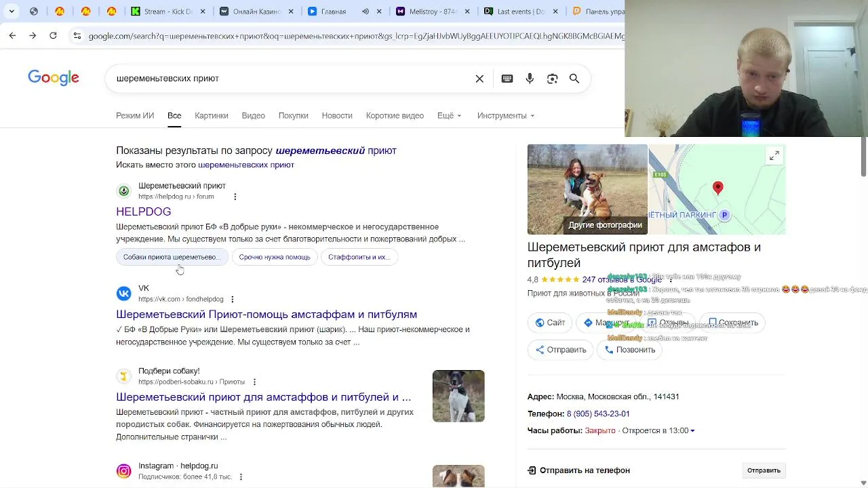Call shelter with Позвонить button

tap(630, 350)
